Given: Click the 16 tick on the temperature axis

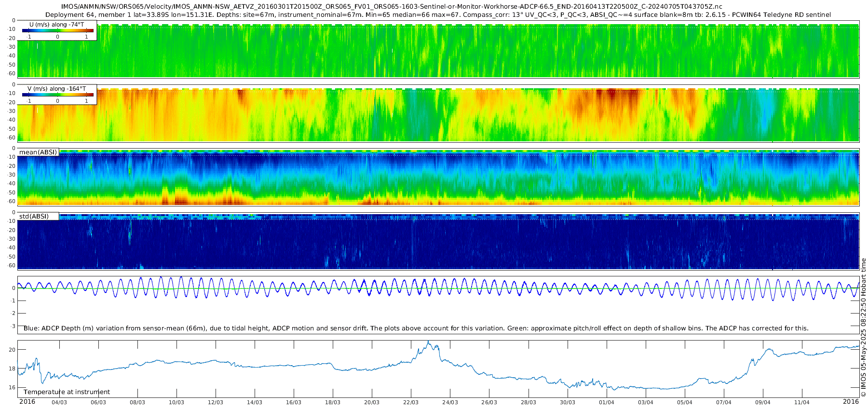Looking at the screenshot, I should click(12, 387).
